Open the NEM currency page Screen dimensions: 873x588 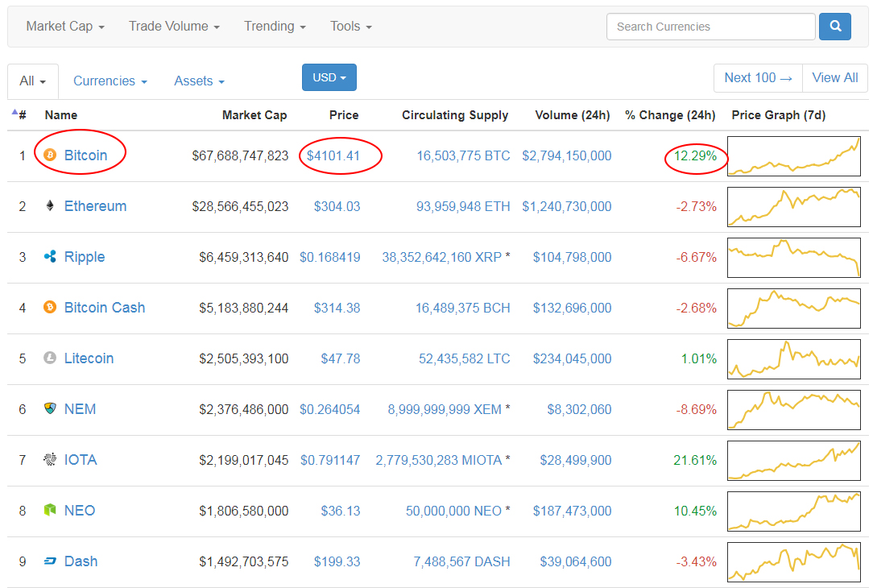coord(81,408)
